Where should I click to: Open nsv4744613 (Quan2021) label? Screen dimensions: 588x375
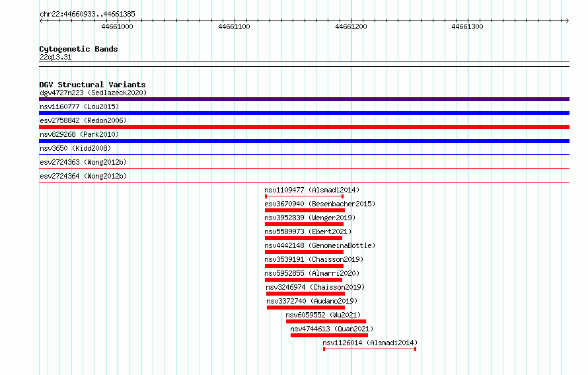point(332,329)
